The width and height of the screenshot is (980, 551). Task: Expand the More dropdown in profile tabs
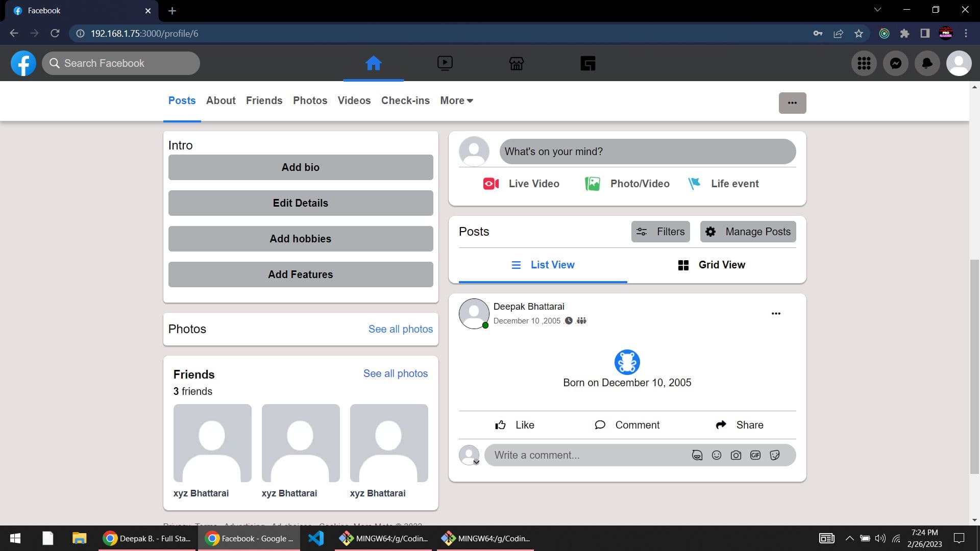click(x=456, y=101)
